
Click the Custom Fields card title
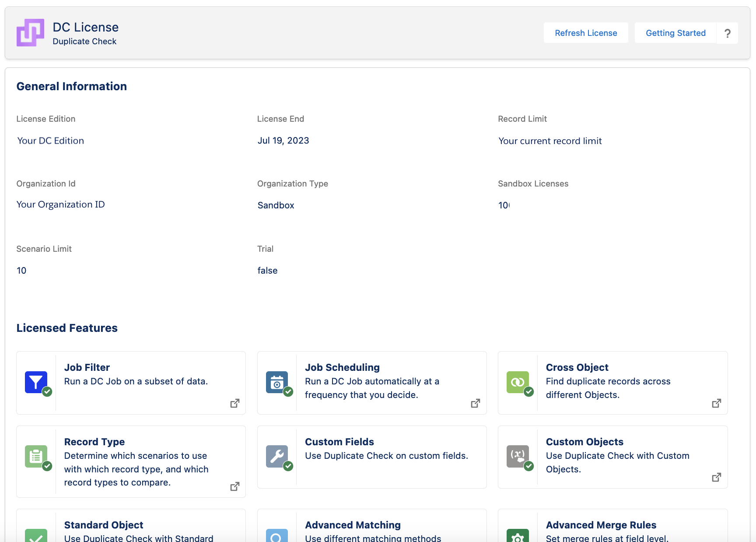pos(339,442)
